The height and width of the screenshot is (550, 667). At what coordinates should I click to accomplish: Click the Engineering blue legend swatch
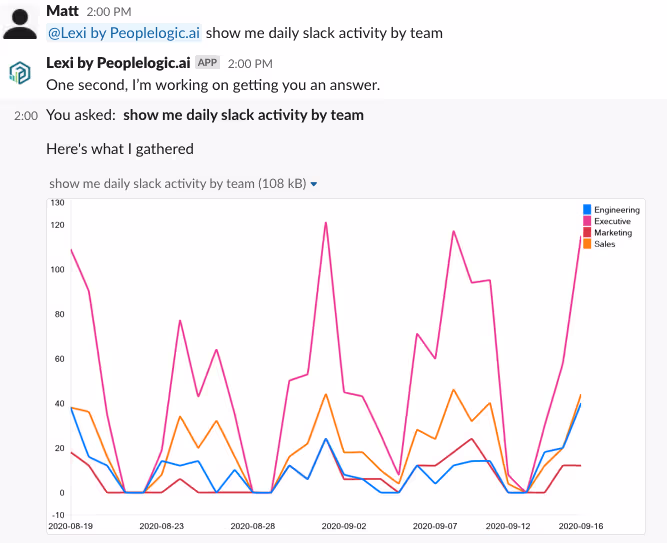coord(587,209)
